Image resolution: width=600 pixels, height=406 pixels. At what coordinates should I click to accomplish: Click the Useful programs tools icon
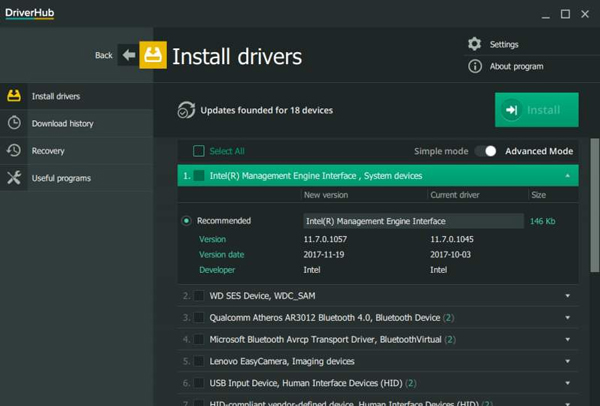click(14, 178)
